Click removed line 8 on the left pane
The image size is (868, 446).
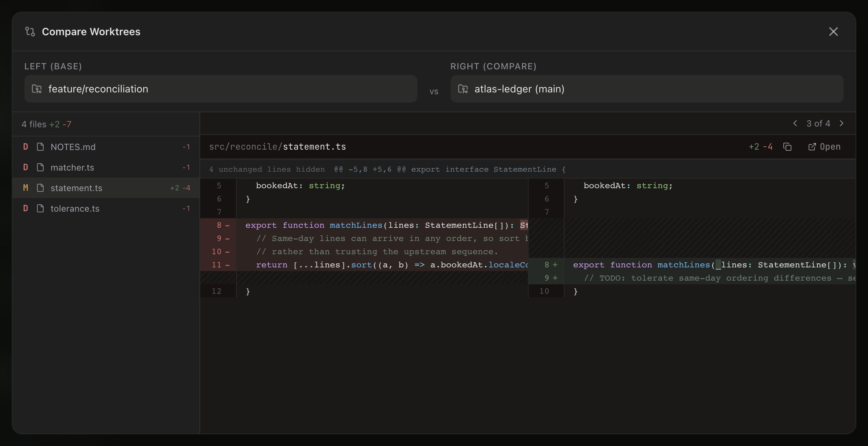pyautogui.click(x=364, y=225)
